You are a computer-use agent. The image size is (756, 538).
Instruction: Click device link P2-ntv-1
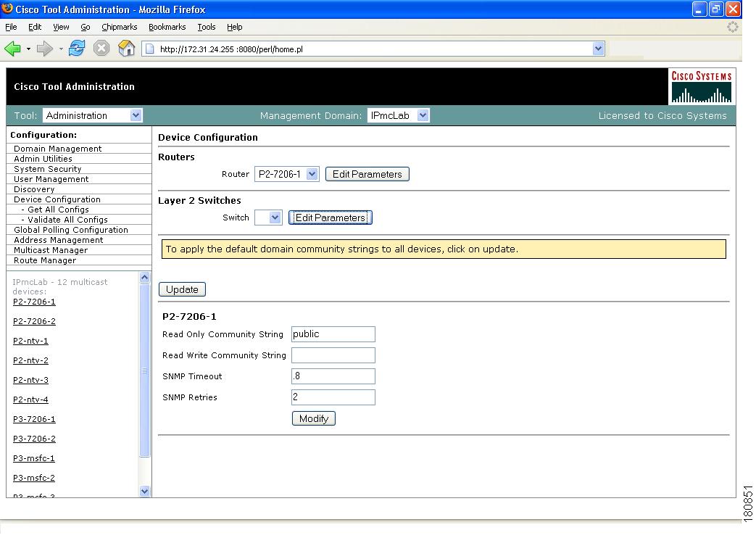30,341
